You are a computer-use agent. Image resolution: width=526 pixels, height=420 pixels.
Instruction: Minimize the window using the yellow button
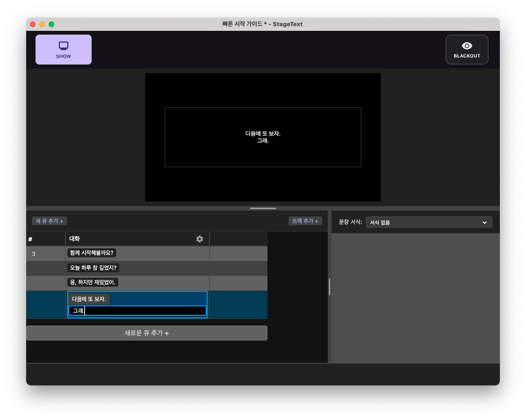point(42,24)
